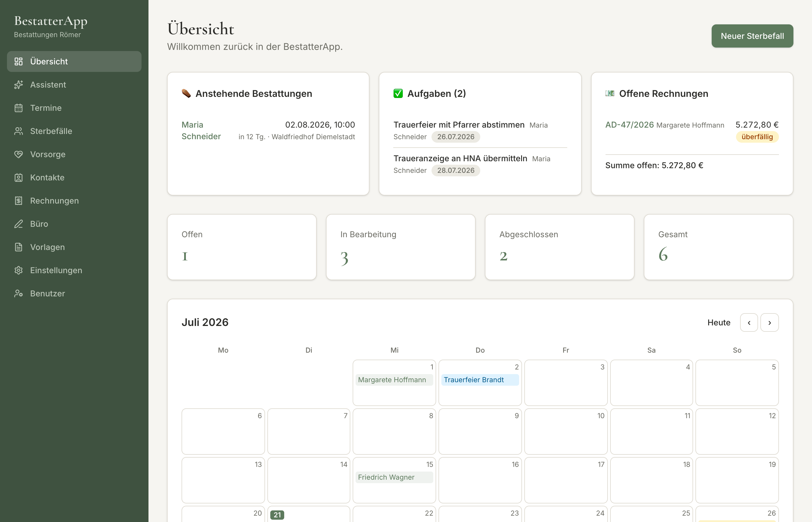
Task: Click the money icon beside Offene Rechnungen
Action: pyautogui.click(x=610, y=93)
